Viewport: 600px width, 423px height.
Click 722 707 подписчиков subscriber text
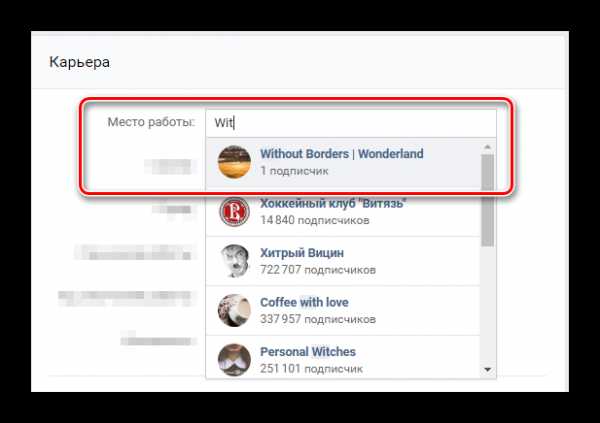[x=318, y=270]
